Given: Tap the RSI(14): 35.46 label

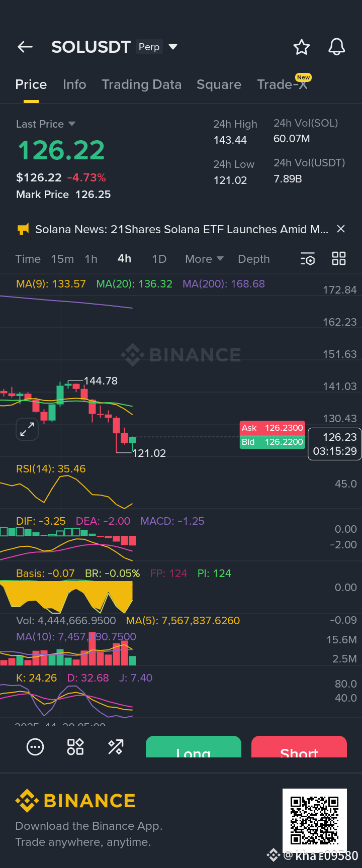Looking at the screenshot, I should click(51, 469).
